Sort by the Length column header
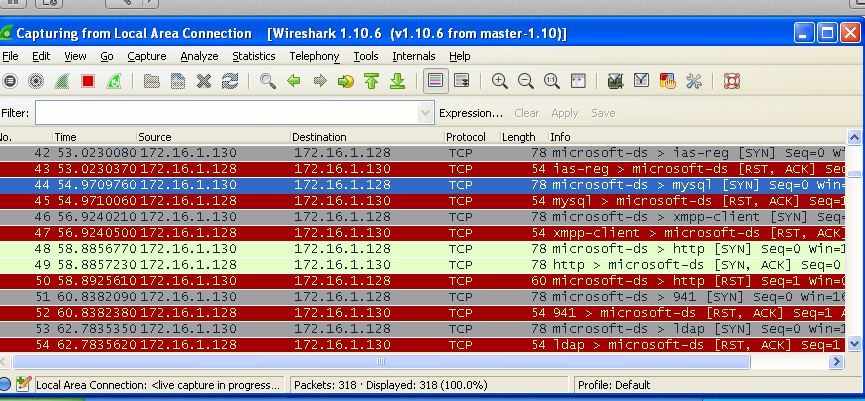The height and width of the screenshot is (401, 865). 524,137
